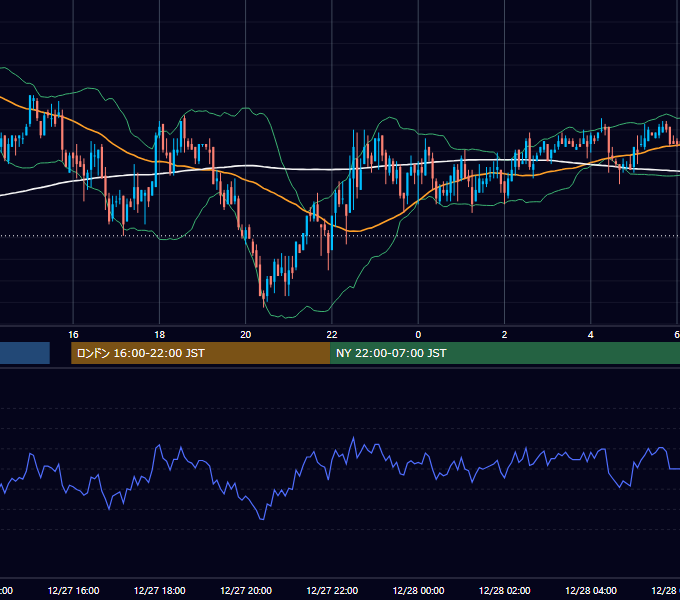Click the 12/28 00:00 date label
The image size is (680, 600).
tap(418, 590)
